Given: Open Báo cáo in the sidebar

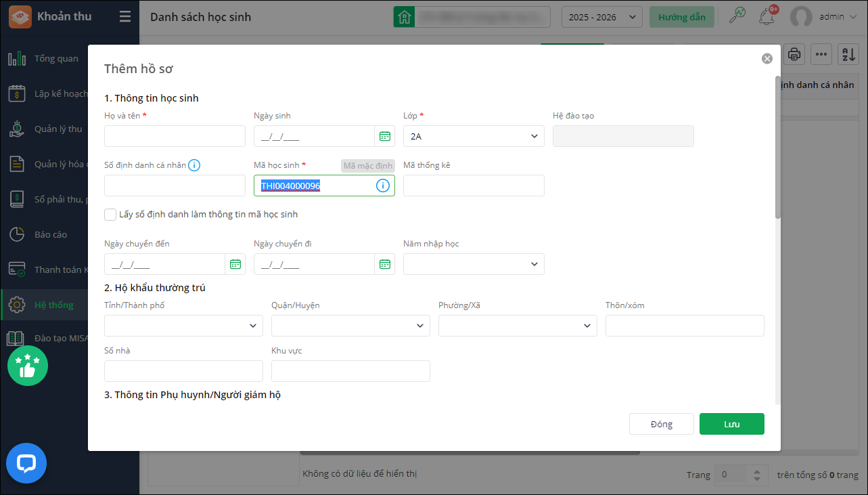Looking at the screenshot, I should pyautogui.click(x=51, y=234).
